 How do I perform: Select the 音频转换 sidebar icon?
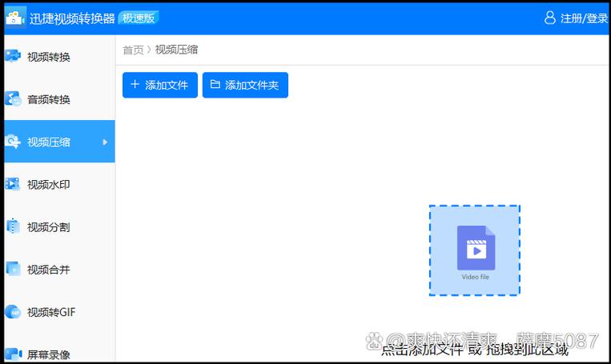[13, 99]
